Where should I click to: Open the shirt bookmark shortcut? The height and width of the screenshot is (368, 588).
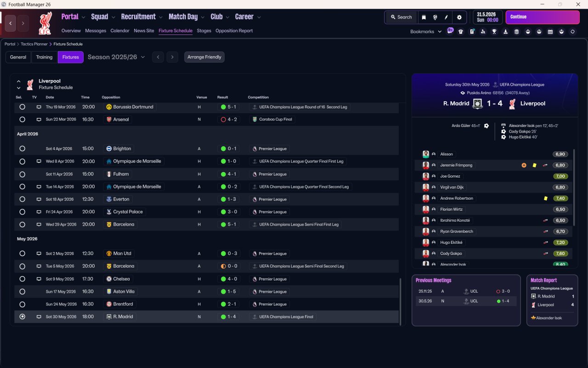(461, 32)
